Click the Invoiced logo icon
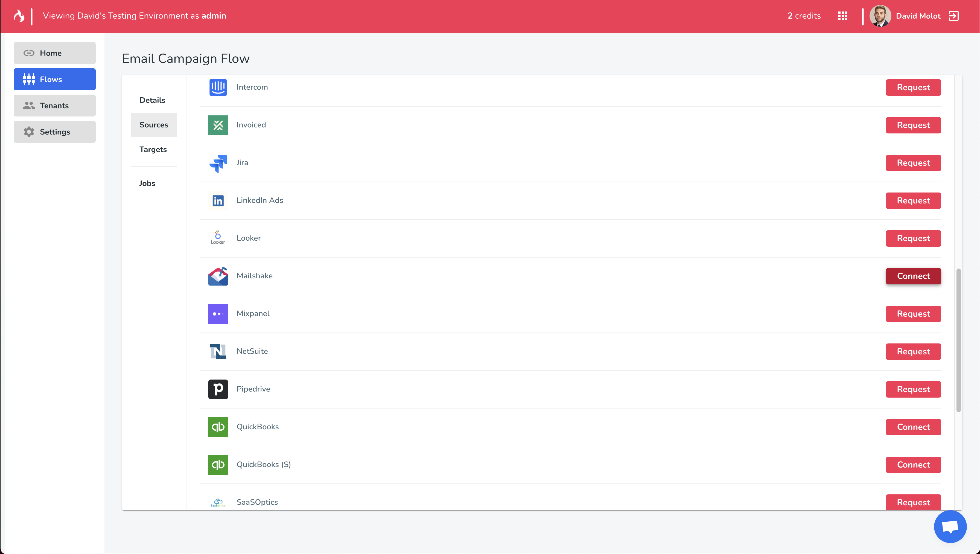Screen dimensions: 980x554 click(x=218, y=125)
